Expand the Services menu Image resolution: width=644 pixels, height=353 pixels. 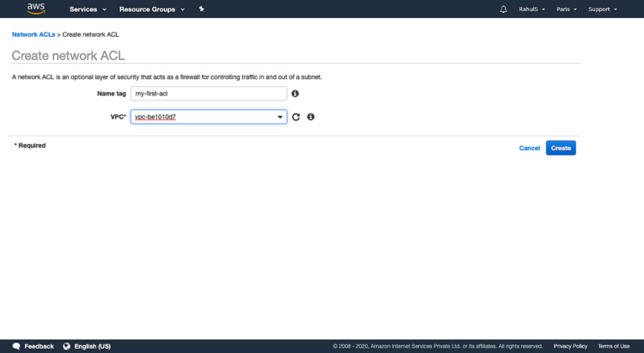[88, 9]
